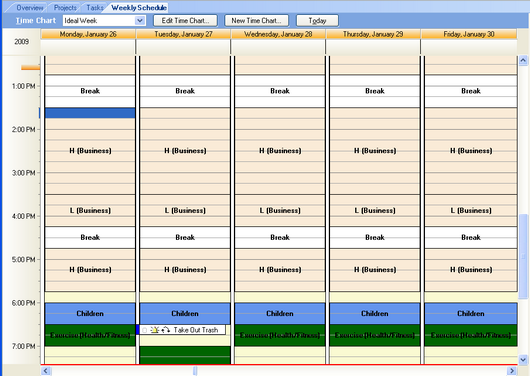Select Friday's 4:30 PM Break block
The width and height of the screenshot is (530, 376).
(x=471, y=237)
